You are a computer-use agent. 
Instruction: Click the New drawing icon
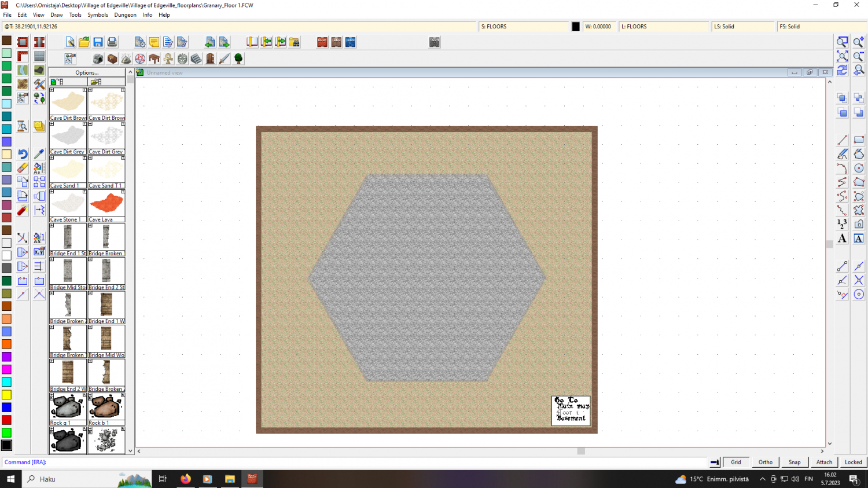point(70,42)
